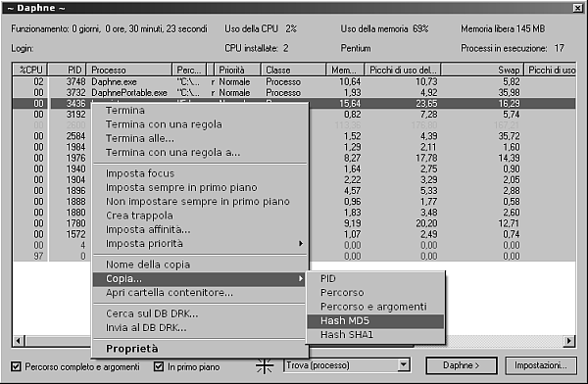Select process row with PID 2584
The height and width of the screenshot is (384, 588).
(x=294, y=136)
